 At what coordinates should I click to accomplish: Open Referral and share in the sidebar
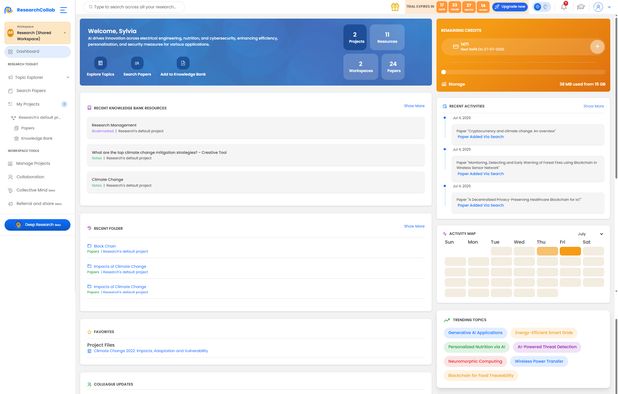pos(35,204)
